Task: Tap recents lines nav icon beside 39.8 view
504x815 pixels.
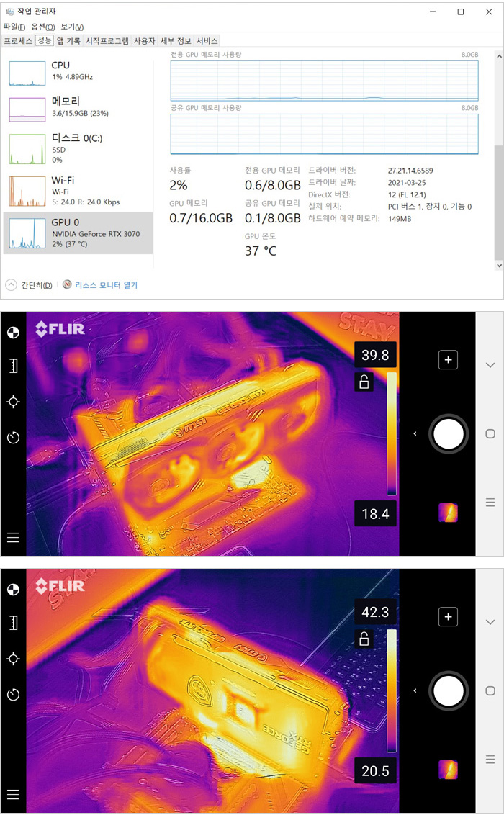Action: tap(490, 502)
